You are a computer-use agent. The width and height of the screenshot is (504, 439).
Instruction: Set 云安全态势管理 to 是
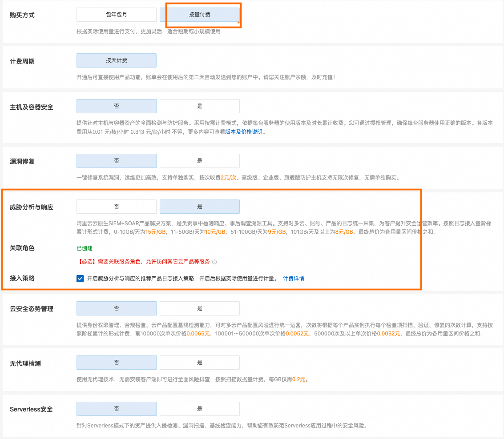pos(200,308)
